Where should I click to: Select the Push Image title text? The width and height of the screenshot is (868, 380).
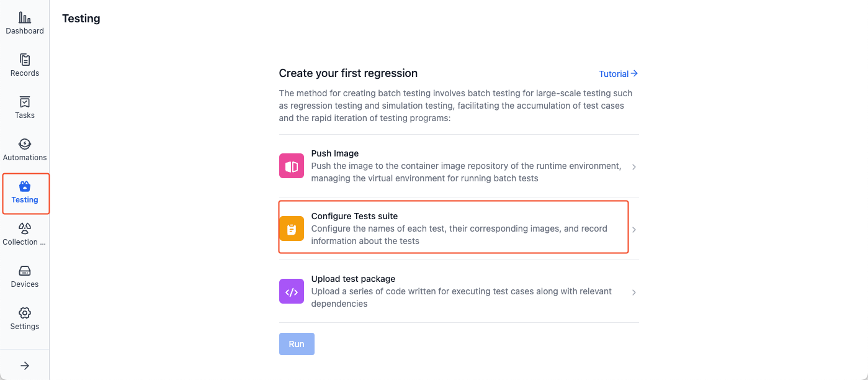[335, 153]
